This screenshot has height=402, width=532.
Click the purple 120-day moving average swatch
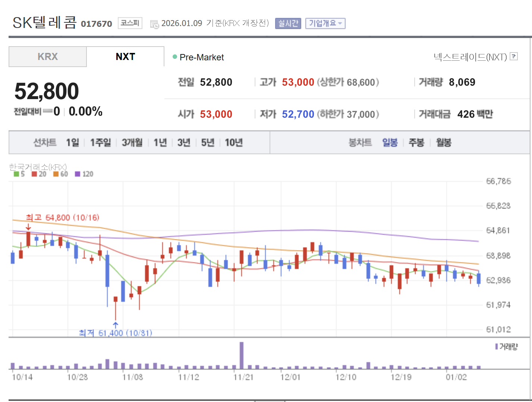click(x=78, y=174)
